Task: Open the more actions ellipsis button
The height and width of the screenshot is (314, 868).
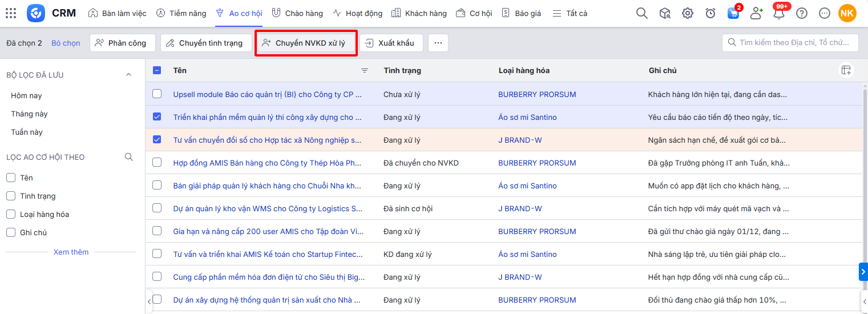Action: pos(438,43)
